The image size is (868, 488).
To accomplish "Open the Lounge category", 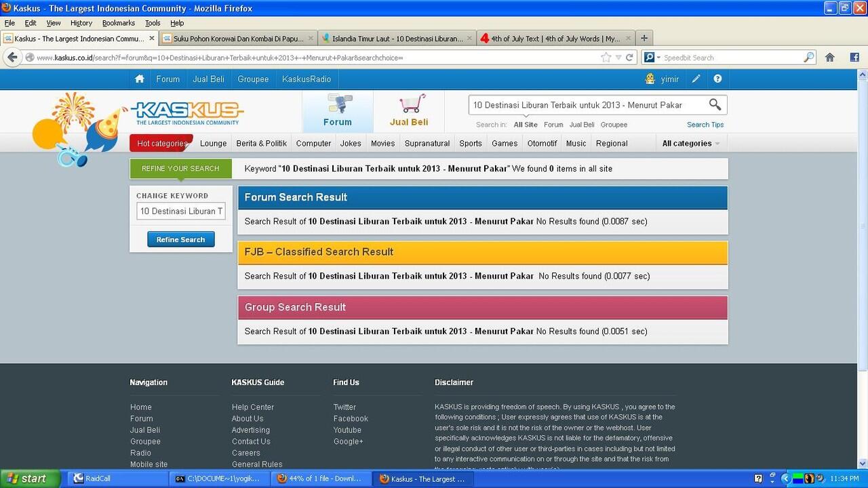I will pos(214,143).
